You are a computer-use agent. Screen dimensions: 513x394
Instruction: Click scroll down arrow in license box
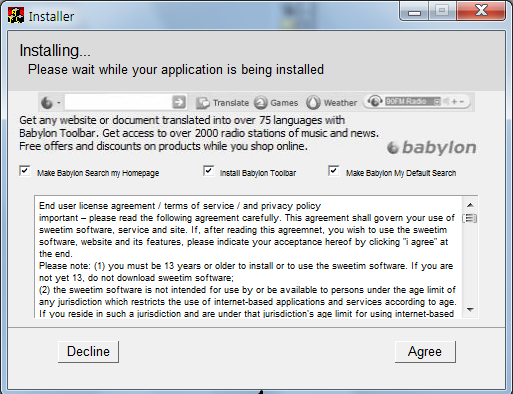point(470,310)
